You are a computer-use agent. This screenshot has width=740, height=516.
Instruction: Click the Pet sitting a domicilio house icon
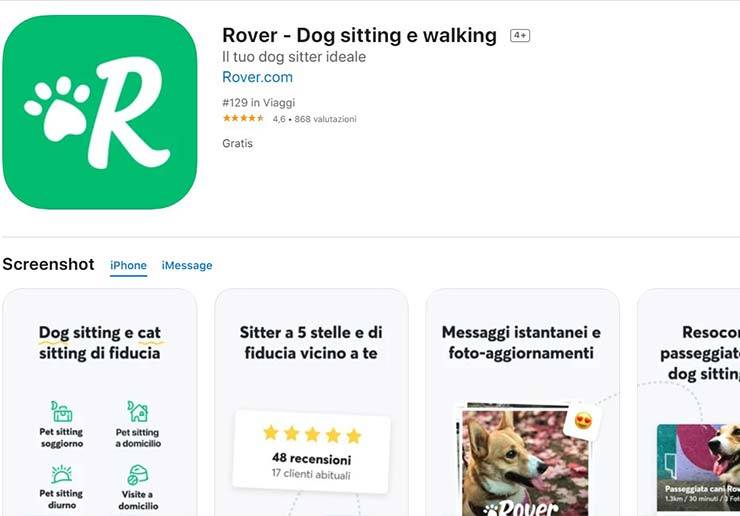138,412
